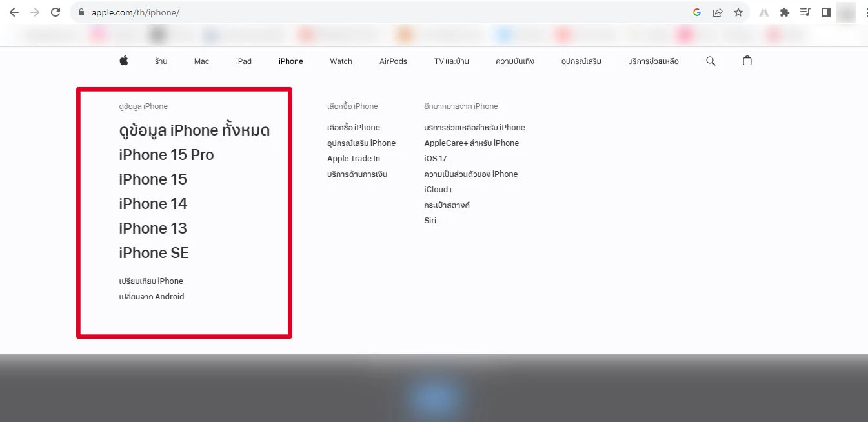Click ดูข้อมูล iPhone ทั้งหมด link
This screenshot has height=422, width=868.
pos(194,130)
